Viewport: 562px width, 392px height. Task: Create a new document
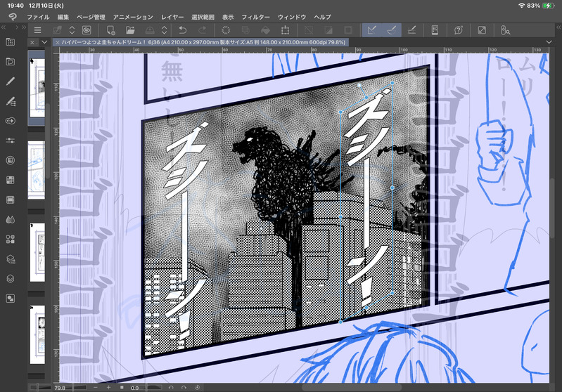[x=110, y=30]
